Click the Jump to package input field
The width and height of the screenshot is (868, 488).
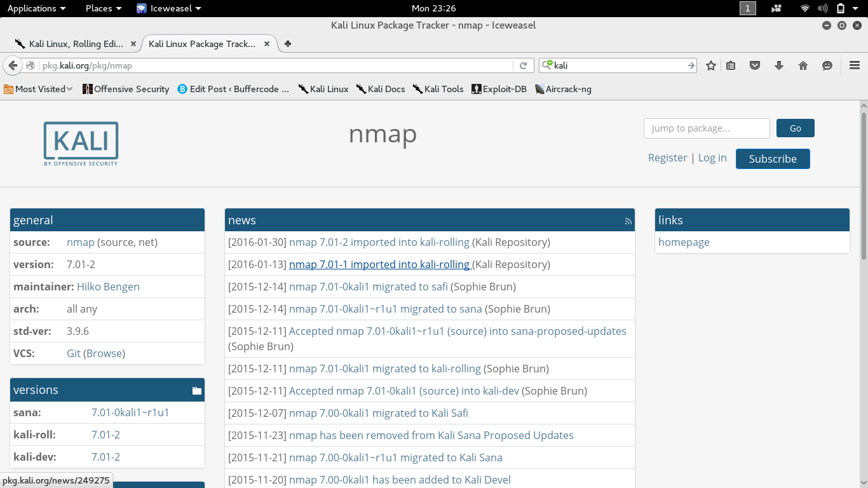click(707, 128)
